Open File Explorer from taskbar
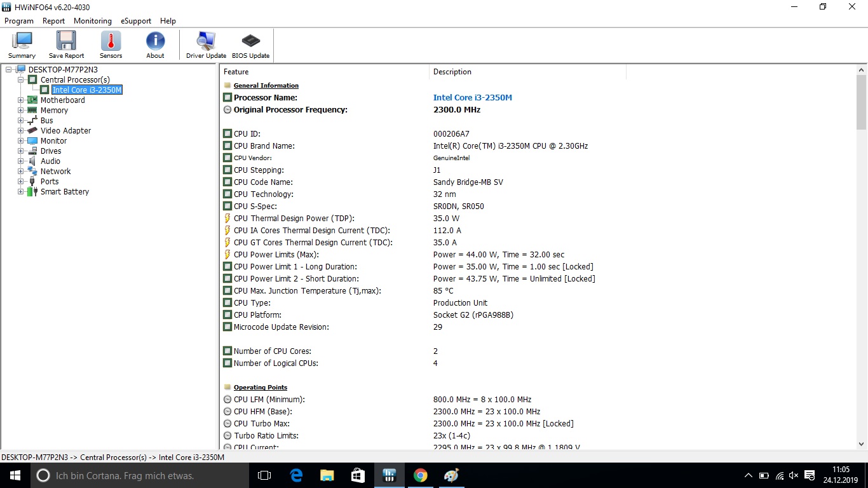The height and width of the screenshot is (488, 868). (327, 475)
